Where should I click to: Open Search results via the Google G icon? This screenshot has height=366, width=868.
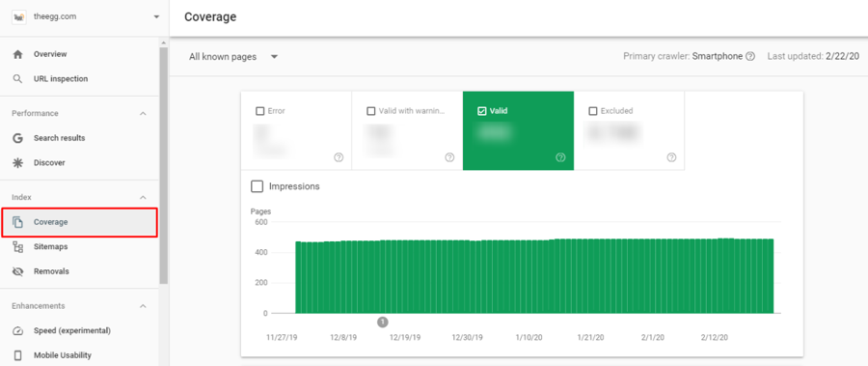click(17, 138)
